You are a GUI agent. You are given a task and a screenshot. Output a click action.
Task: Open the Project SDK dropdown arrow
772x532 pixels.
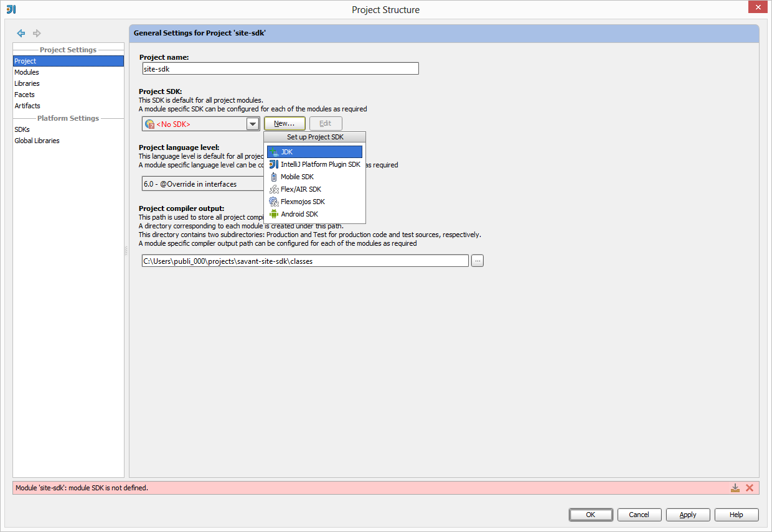click(253, 124)
